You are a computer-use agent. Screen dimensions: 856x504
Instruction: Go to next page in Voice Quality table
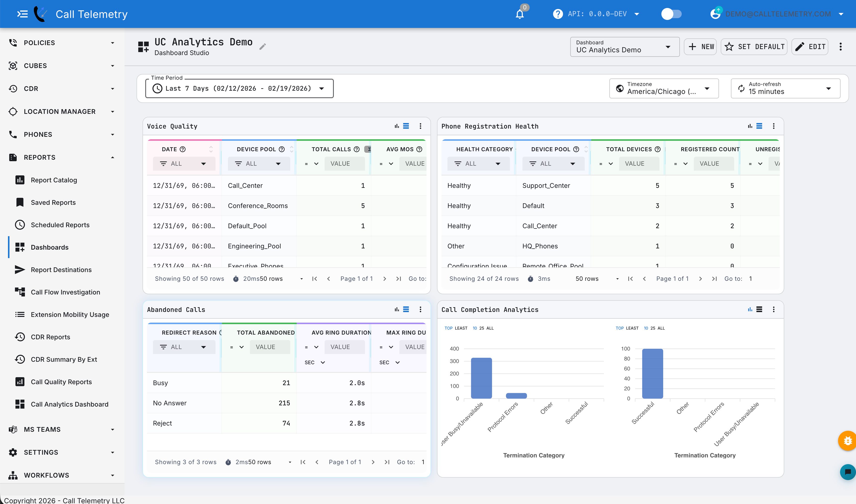[x=384, y=279]
